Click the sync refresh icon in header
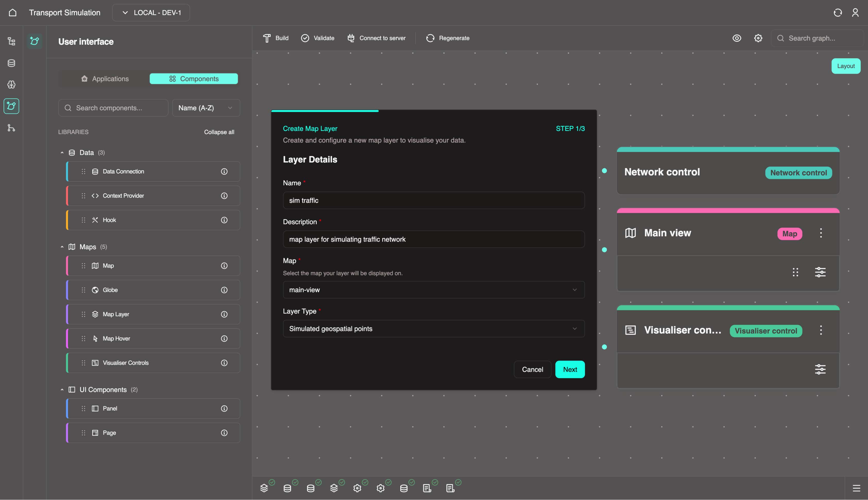This screenshot has height=500, width=868. [837, 13]
